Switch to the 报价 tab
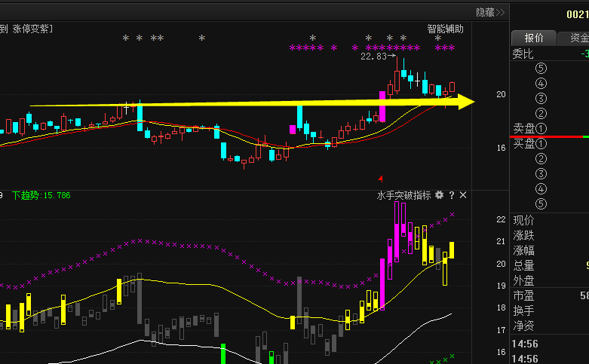The height and width of the screenshot is (364, 589). pyautogui.click(x=534, y=38)
